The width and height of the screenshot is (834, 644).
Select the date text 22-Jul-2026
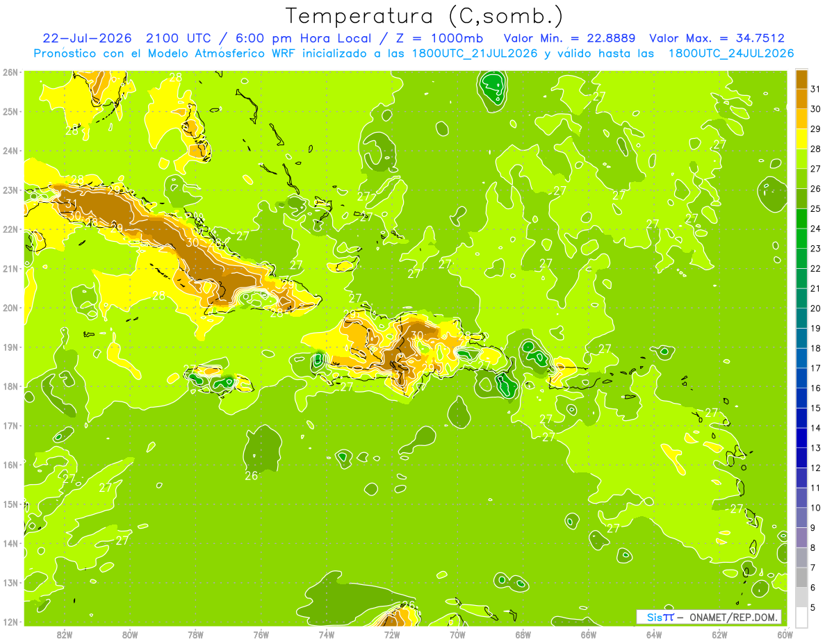click(x=87, y=38)
